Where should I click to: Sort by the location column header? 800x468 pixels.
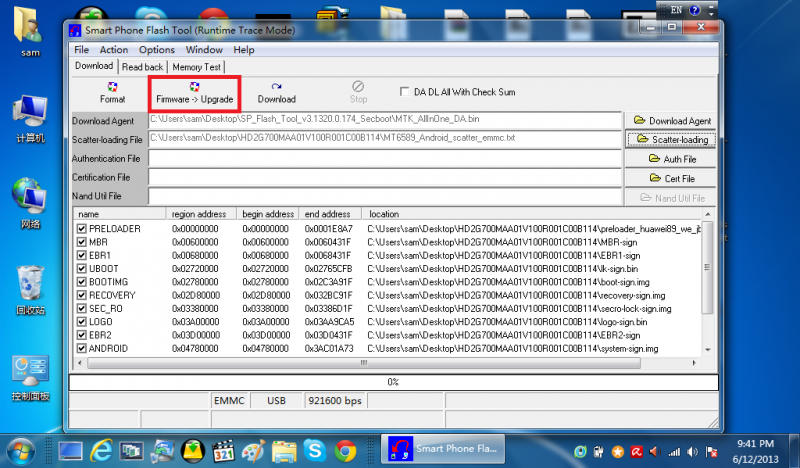tap(532, 214)
